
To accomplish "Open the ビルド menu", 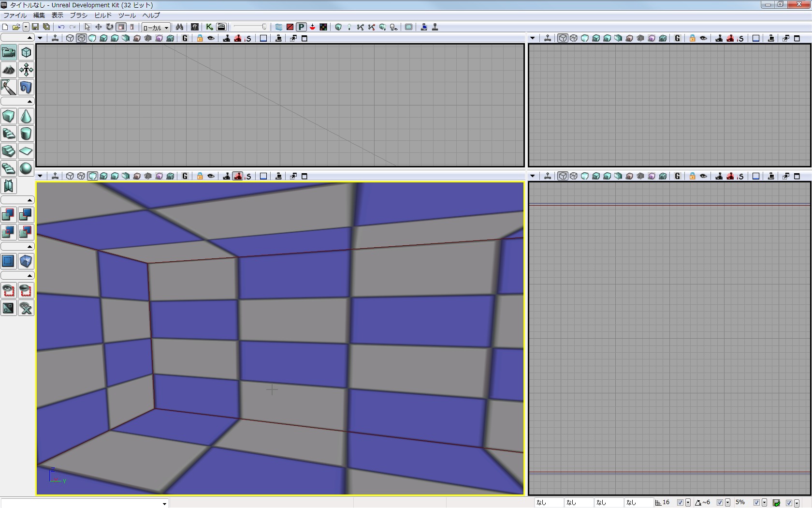I will (102, 15).
